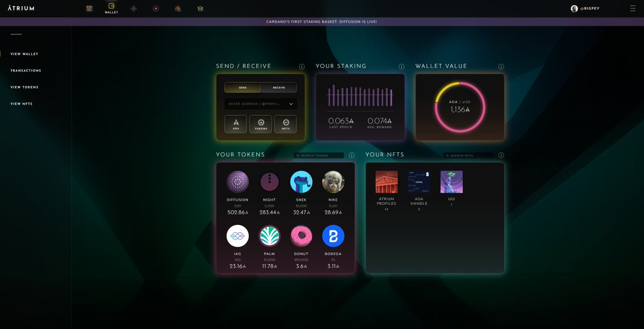Screen dimensions: 644x329
Task: Select the Palm token icon
Action: coord(270,236)
